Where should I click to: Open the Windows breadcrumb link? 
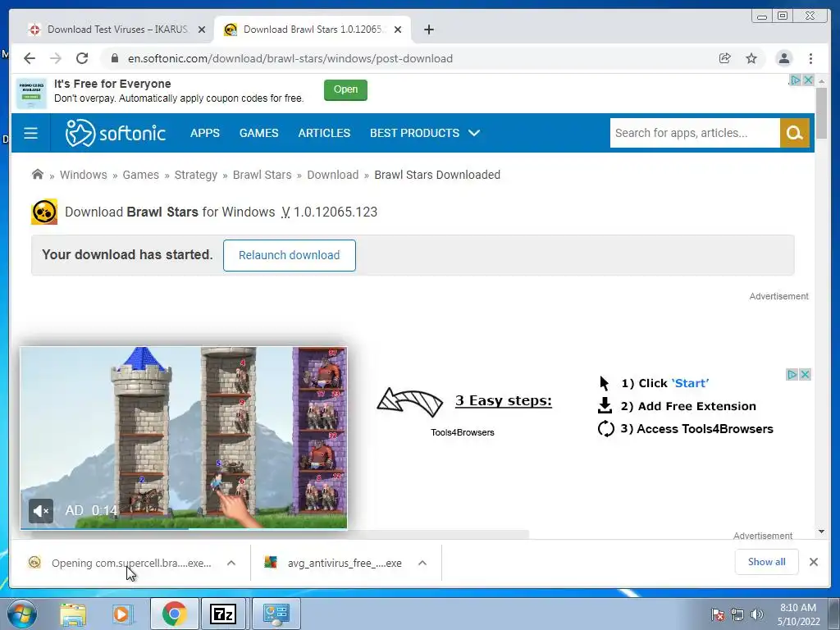coord(83,175)
